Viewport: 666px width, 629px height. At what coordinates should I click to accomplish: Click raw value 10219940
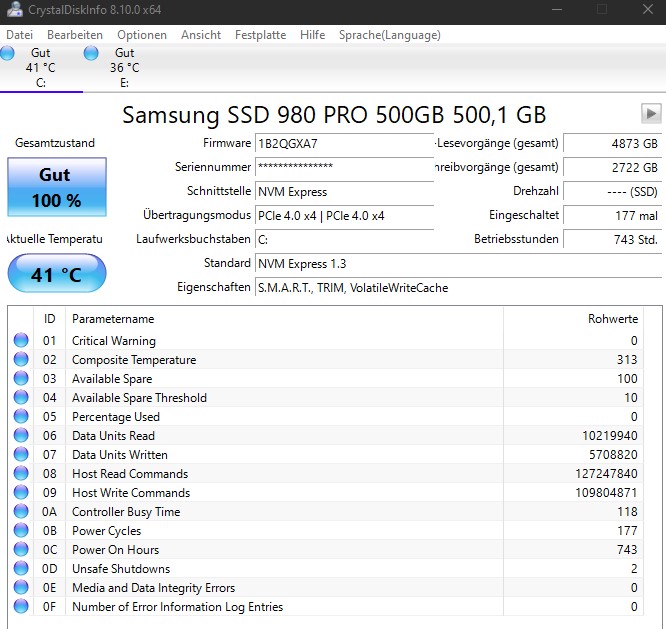610,436
